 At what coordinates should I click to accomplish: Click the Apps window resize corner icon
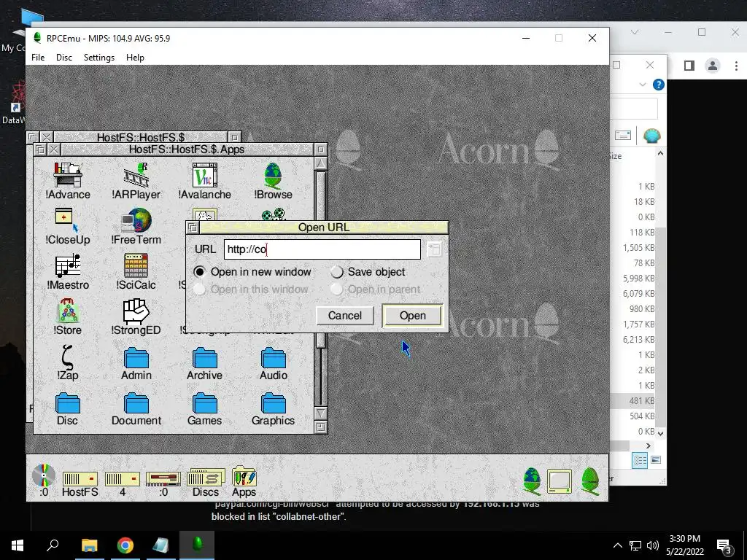(321, 427)
